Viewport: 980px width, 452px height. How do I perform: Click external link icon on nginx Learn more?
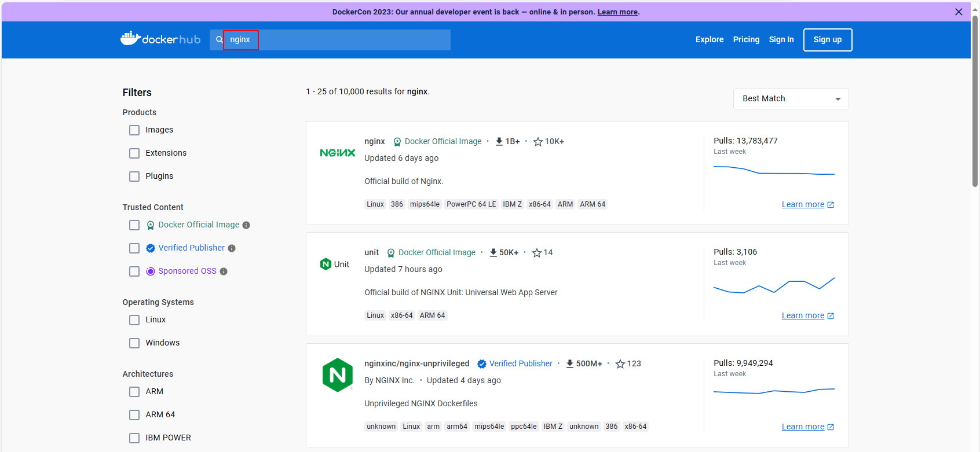click(x=831, y=205)
